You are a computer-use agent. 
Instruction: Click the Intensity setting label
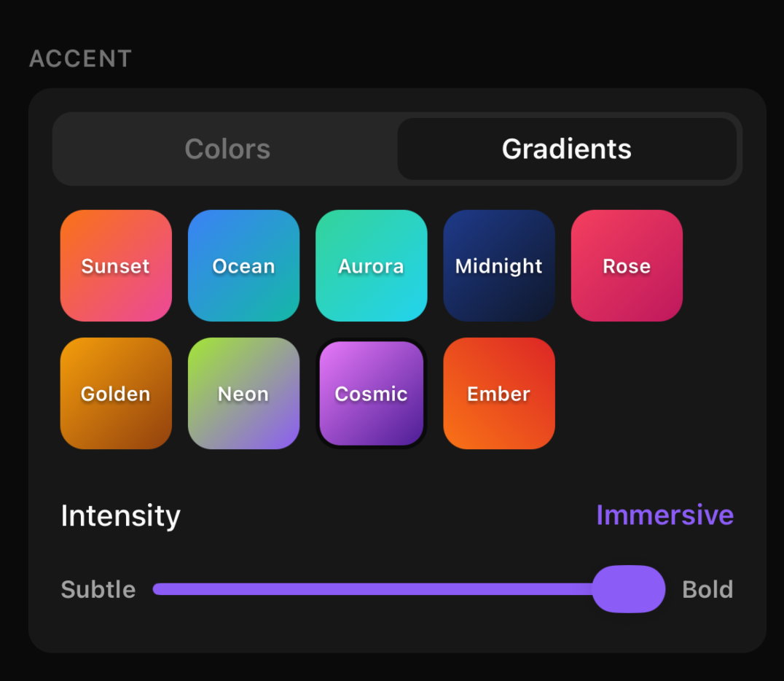121,515
